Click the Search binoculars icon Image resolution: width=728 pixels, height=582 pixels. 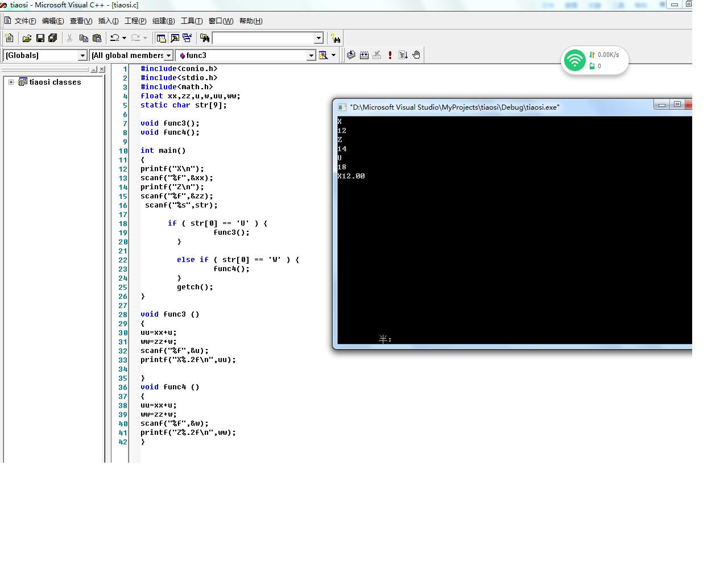tap(336, 39)
